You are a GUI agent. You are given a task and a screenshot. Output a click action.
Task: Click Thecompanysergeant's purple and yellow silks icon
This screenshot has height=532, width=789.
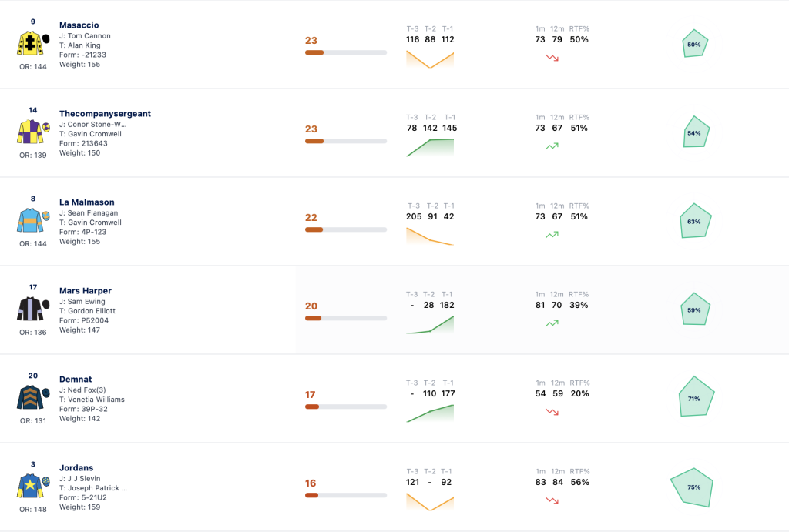[34, 131]
